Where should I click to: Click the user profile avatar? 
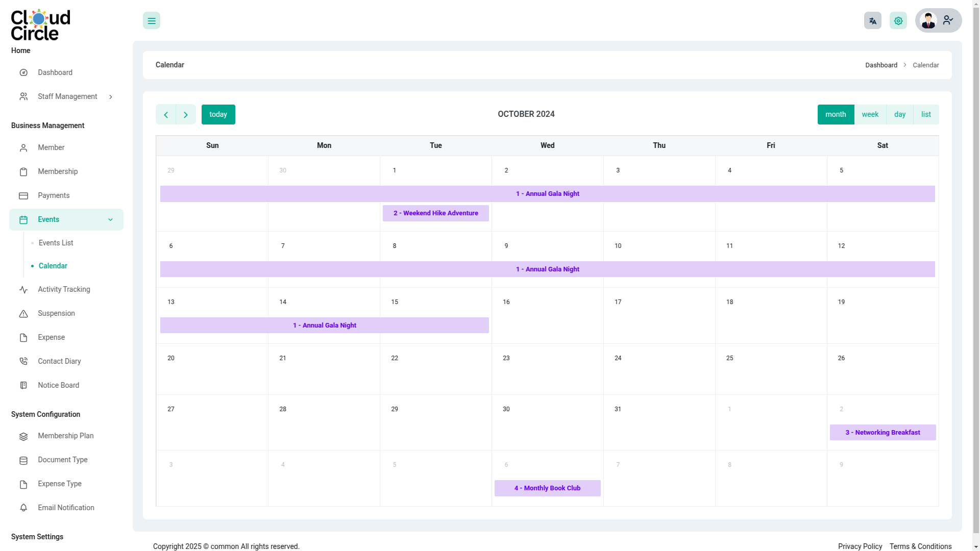tap(928, 21)
